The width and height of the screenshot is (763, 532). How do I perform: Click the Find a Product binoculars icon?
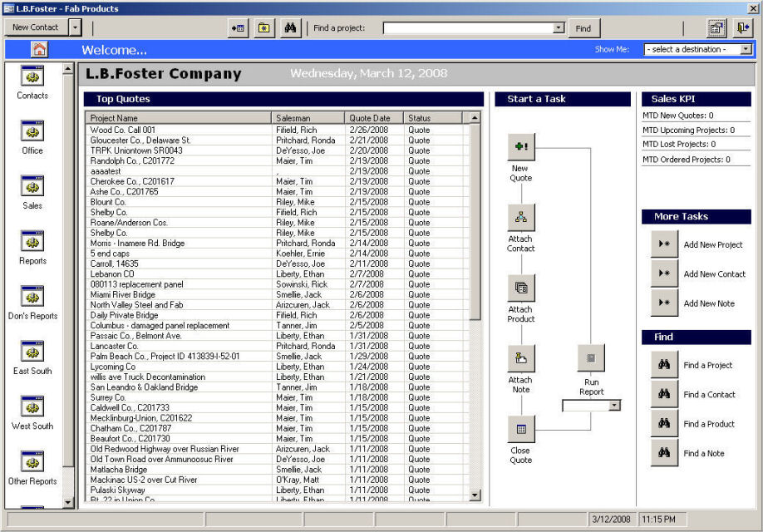pos(664,423)
